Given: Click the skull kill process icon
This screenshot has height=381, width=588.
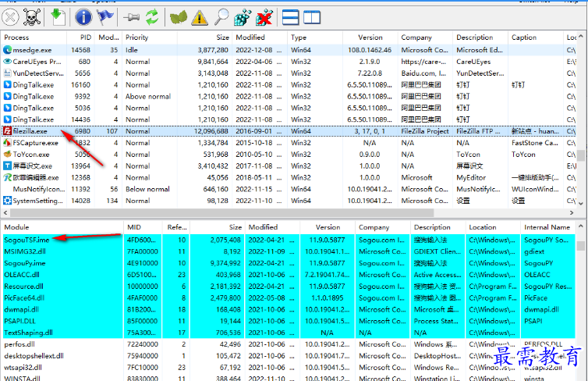Looking at the screenshot, I should [32, 17].
